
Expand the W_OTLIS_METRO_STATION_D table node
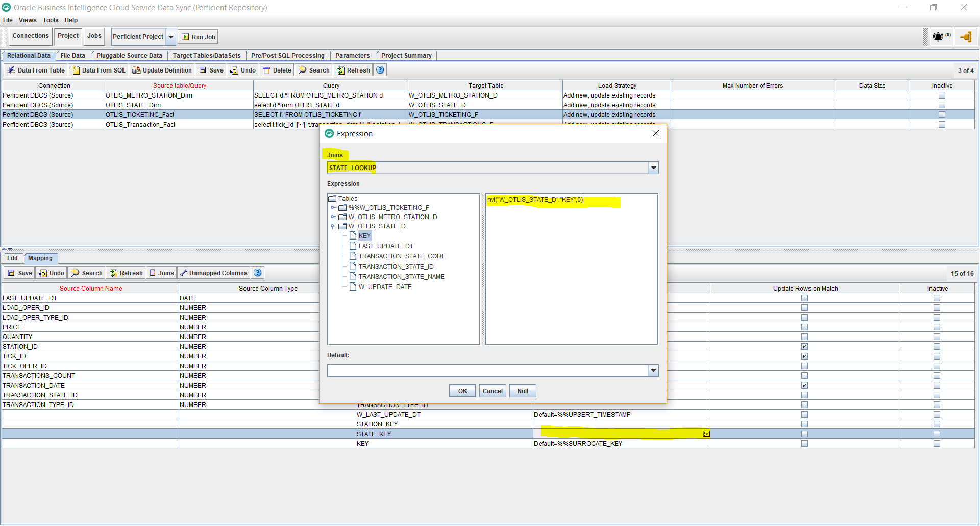pyautogui.click(x=333, y=217)
